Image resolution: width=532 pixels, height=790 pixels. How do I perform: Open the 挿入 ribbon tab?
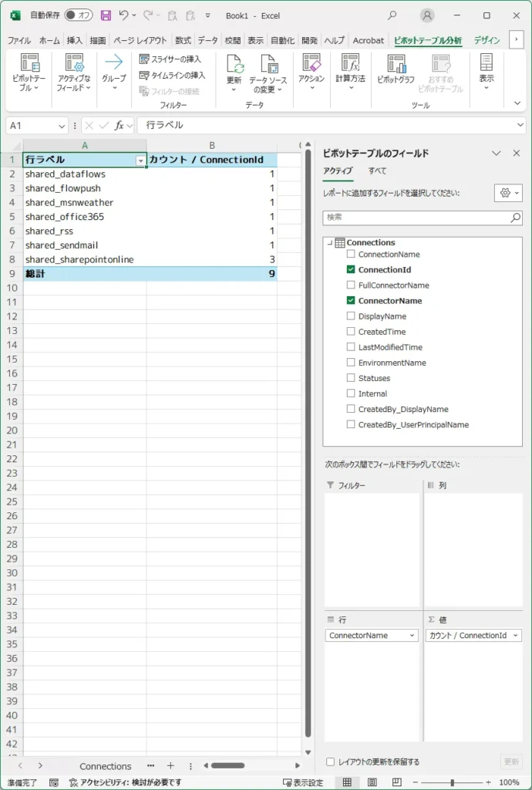coord(74,41)
